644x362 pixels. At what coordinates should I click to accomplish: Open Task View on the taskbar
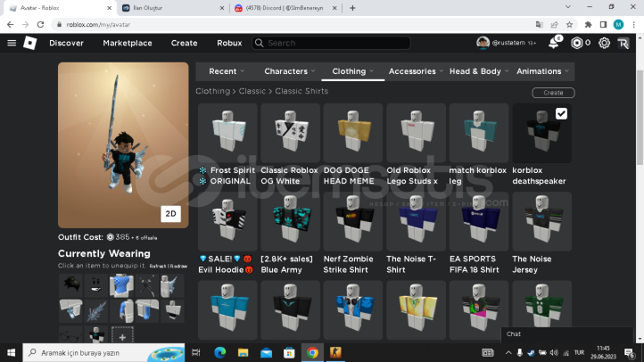click(196, 352)
